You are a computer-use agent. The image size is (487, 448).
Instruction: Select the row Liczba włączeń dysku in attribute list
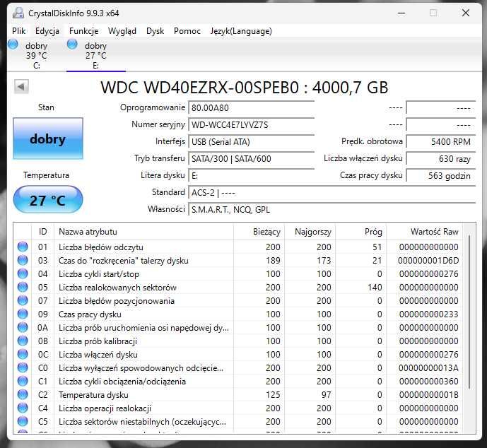tap(238, 355)
